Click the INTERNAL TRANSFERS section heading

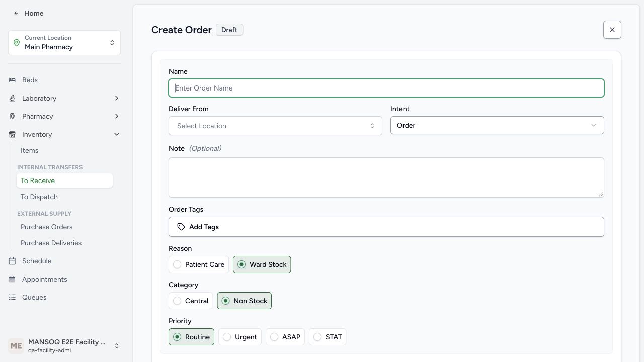pyautogui.click(x=50, y=167)
